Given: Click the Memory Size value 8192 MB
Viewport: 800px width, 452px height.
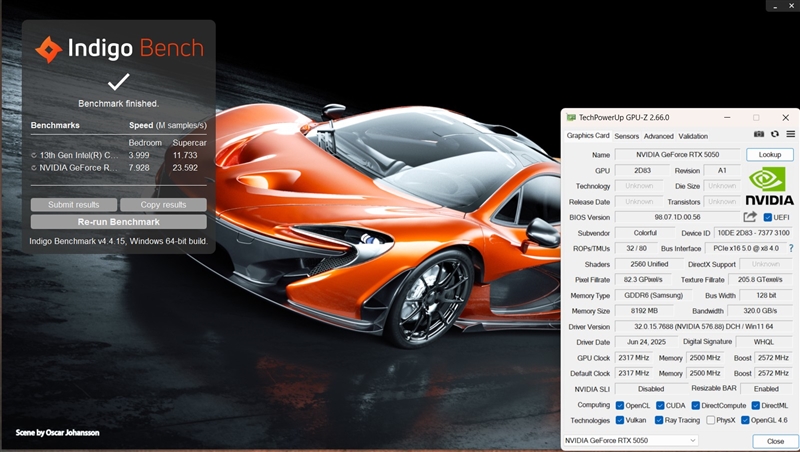Looking at the screenshot, I should click(x=644, y=311).
